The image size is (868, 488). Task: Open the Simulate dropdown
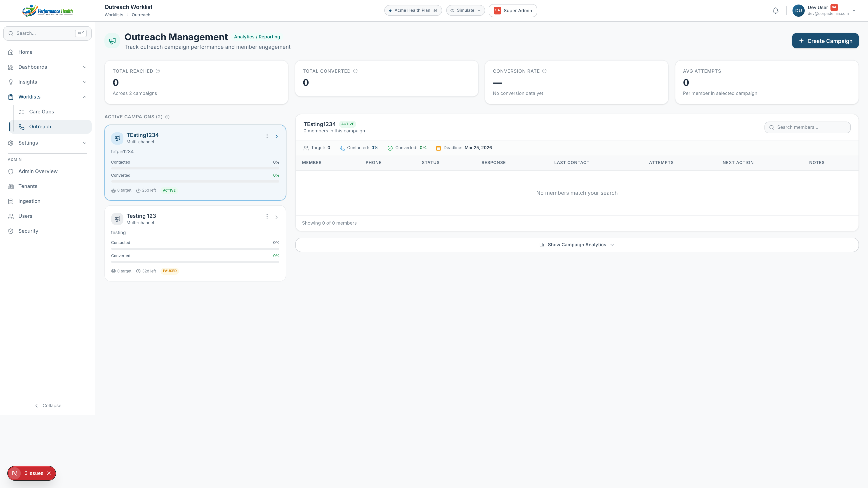tap(465, 10)
